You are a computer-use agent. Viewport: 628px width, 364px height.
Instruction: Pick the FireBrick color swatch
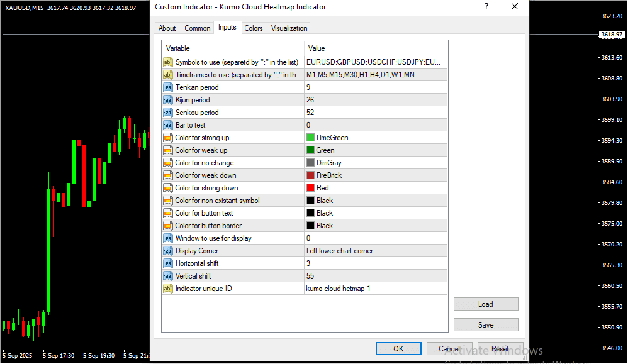tap(311, 175)
